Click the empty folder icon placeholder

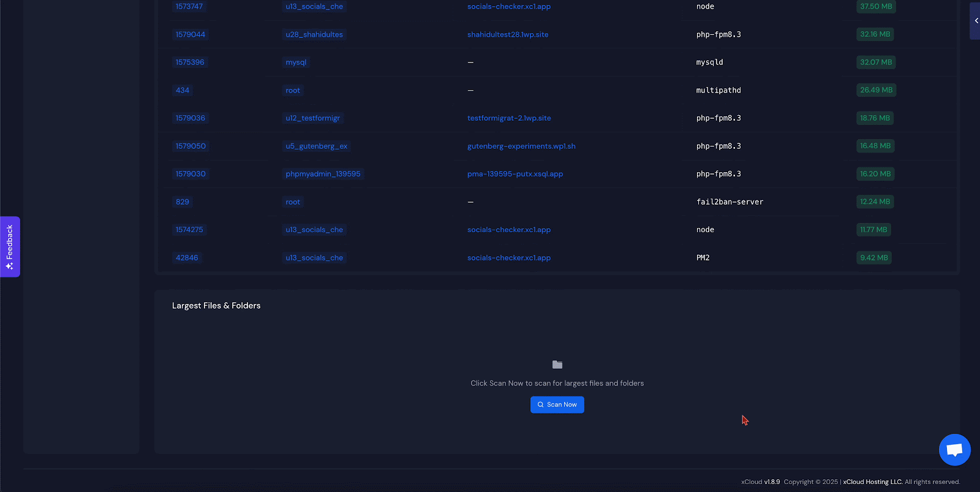click(557, 365)
